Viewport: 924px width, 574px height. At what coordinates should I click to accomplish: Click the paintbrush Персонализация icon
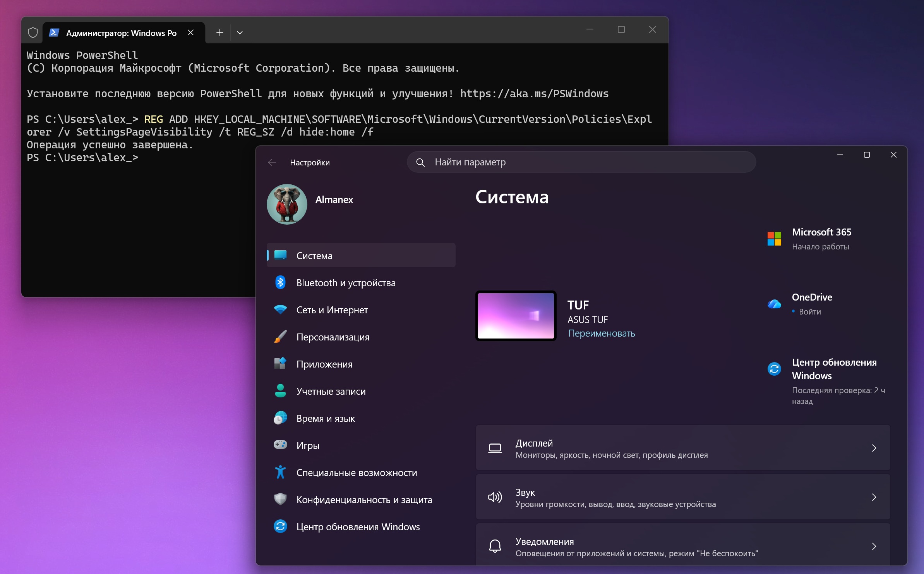[x=280, y=336]
